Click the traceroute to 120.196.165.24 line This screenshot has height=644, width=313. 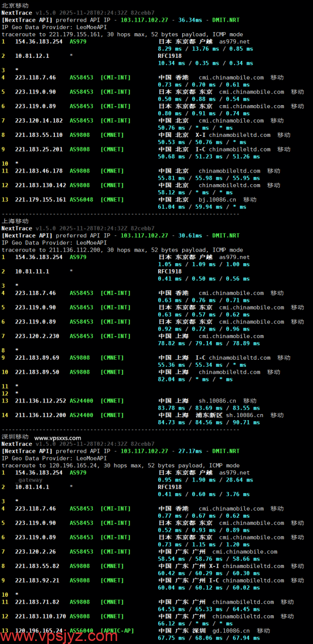pyautogui.click(x=121, y=466)
